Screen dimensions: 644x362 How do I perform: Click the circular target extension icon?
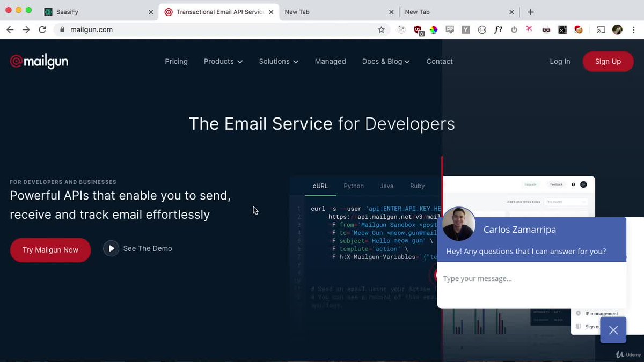click(x=402, y=30)
